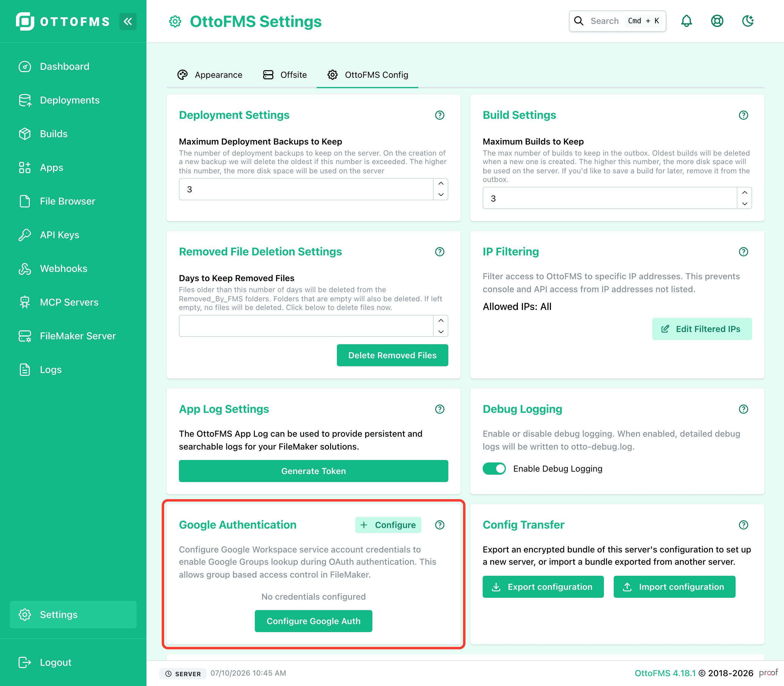Click the Webhooks icon in sidebar
Image resolution: width=784 pixels, height=686 pixels.
(25, 269)
